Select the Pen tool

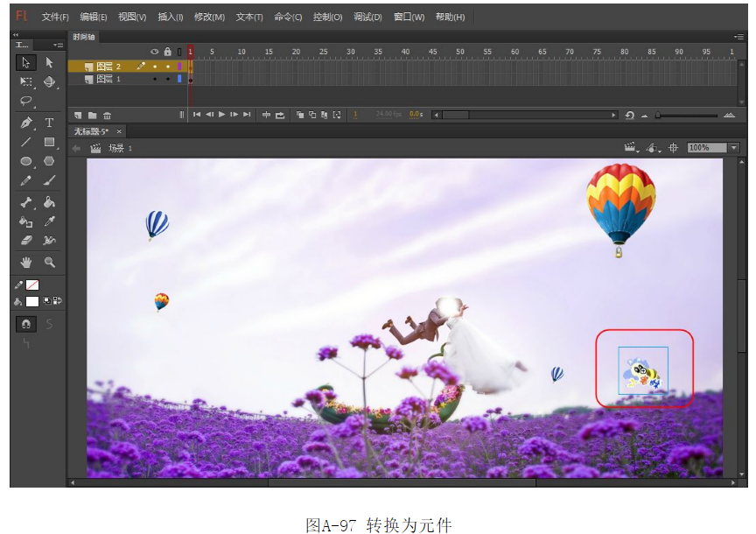click(26, 123)
